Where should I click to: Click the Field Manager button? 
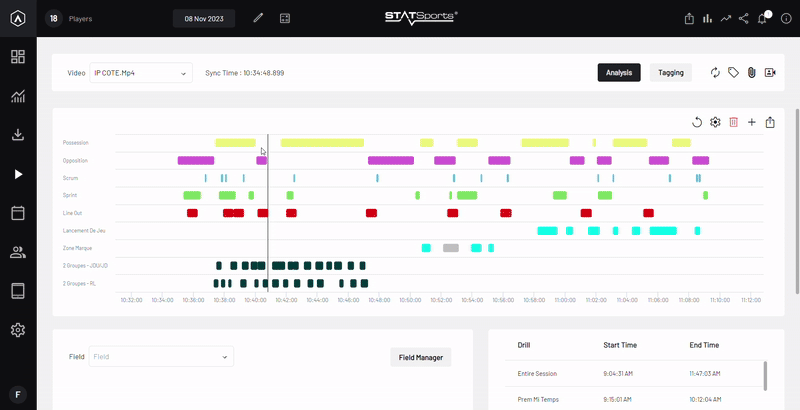tap(421, 357)
